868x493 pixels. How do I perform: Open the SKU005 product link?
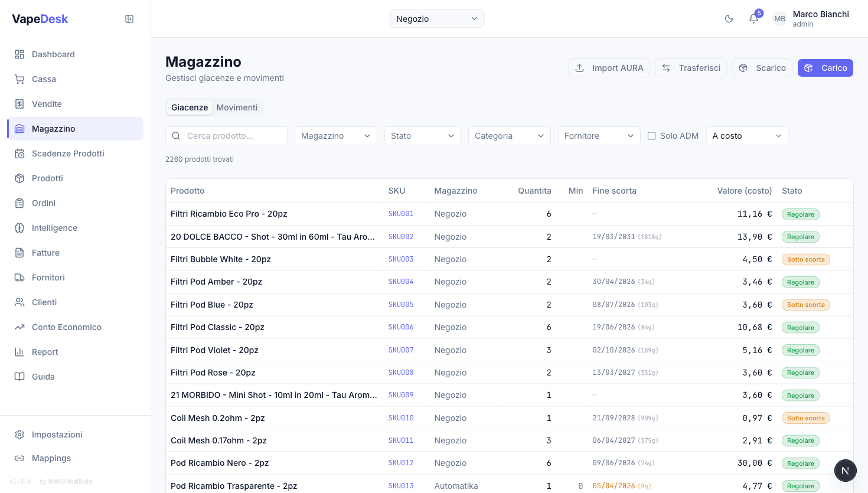click(x=401, y=305)
